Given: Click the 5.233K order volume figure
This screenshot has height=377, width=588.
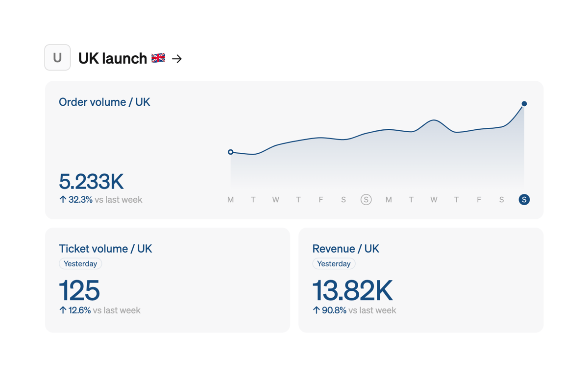Looking at the screenshot, I should point(91,182).
